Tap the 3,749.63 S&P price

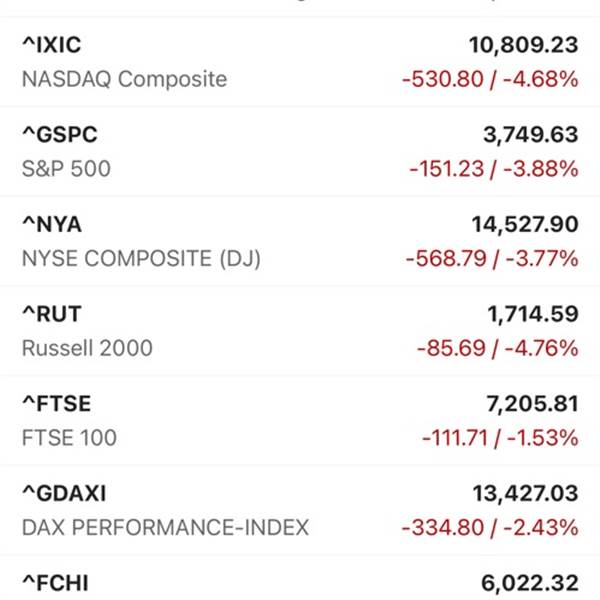531,135
